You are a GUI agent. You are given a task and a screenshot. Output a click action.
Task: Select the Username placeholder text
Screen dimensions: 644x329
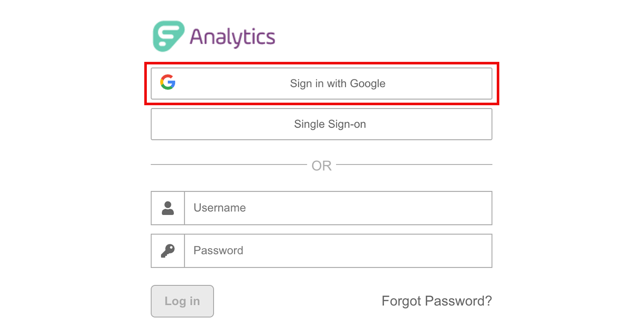220,208
